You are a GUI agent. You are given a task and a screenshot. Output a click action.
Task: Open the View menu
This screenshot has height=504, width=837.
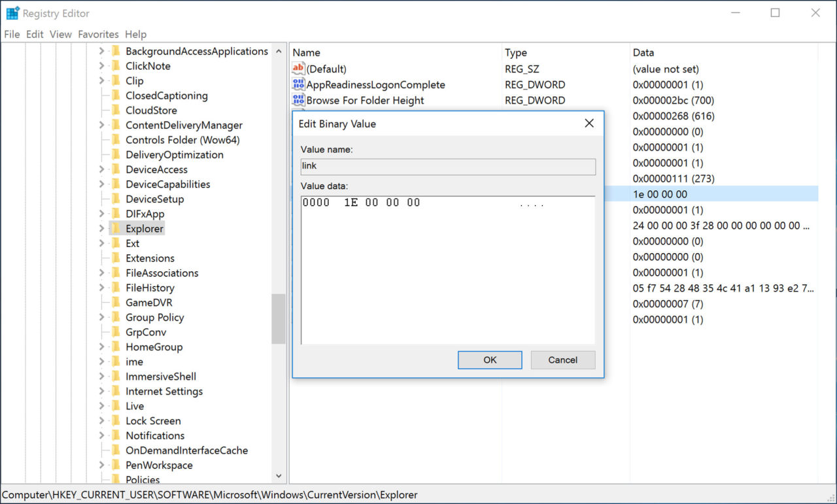61,34
